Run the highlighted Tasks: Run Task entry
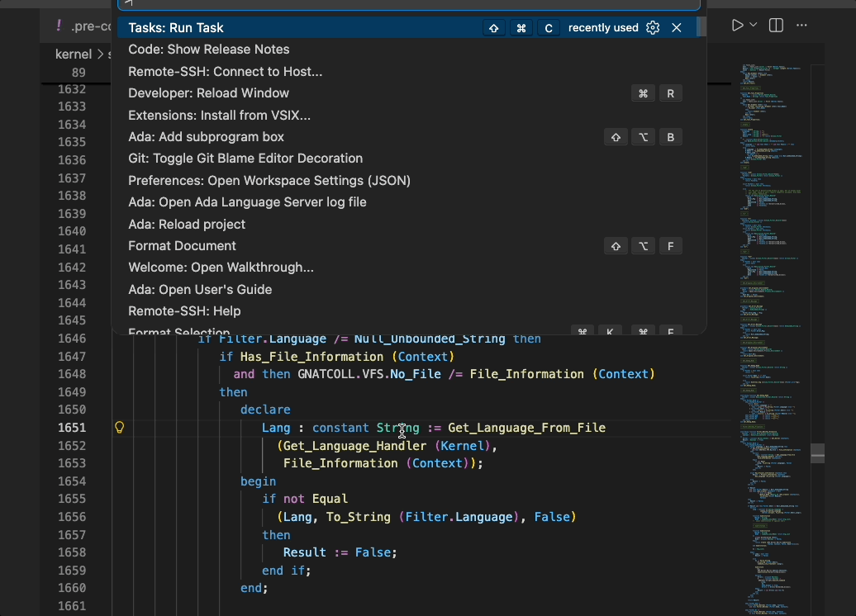Image resolution: width=856 pixels, height=616 pixels. coord(176,27)
